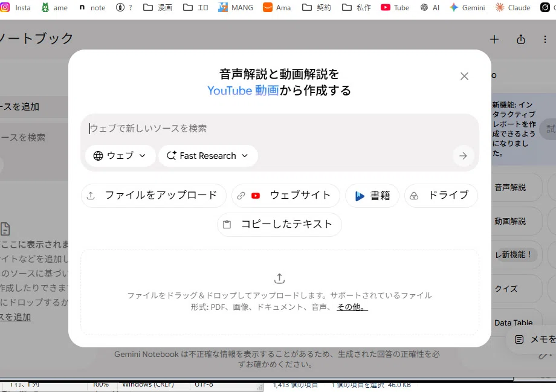Select 動画解説 in the Studio panel

[x=516, y=221]
